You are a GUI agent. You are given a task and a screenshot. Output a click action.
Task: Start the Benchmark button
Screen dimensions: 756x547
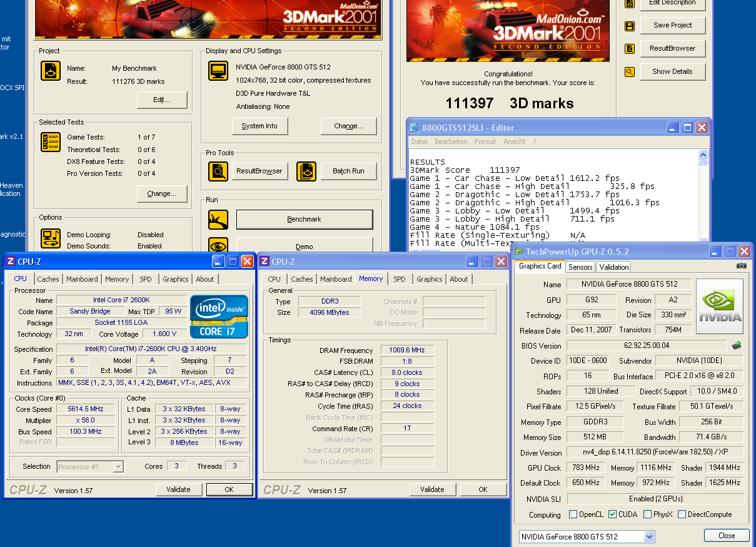point(305,220)
